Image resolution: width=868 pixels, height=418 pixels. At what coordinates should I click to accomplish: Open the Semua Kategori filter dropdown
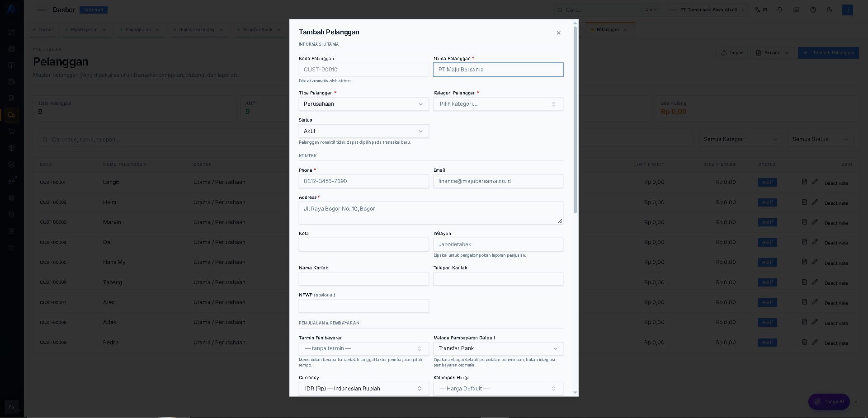pyautogui.click(x=741, y=139)
